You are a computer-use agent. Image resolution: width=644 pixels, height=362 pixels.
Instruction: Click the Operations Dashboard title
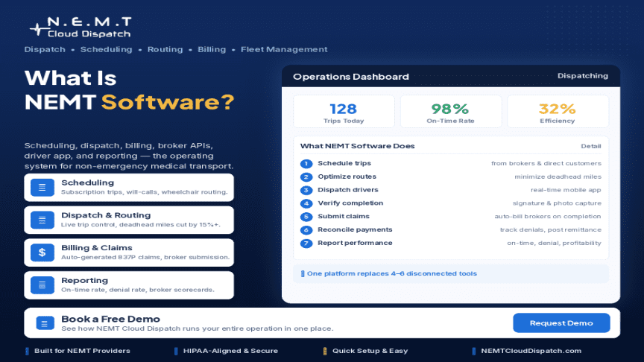[x=351, y=77]
